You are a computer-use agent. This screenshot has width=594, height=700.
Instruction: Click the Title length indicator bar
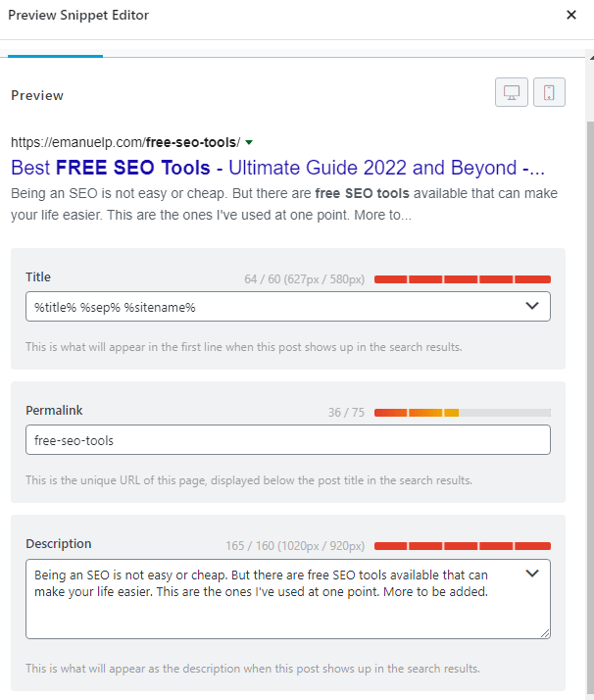[x=463, y=279]
